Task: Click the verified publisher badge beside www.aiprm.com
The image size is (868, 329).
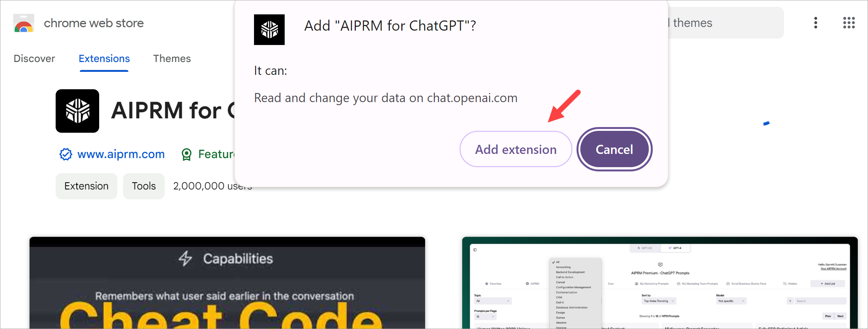Action: [x=65, y=154]
